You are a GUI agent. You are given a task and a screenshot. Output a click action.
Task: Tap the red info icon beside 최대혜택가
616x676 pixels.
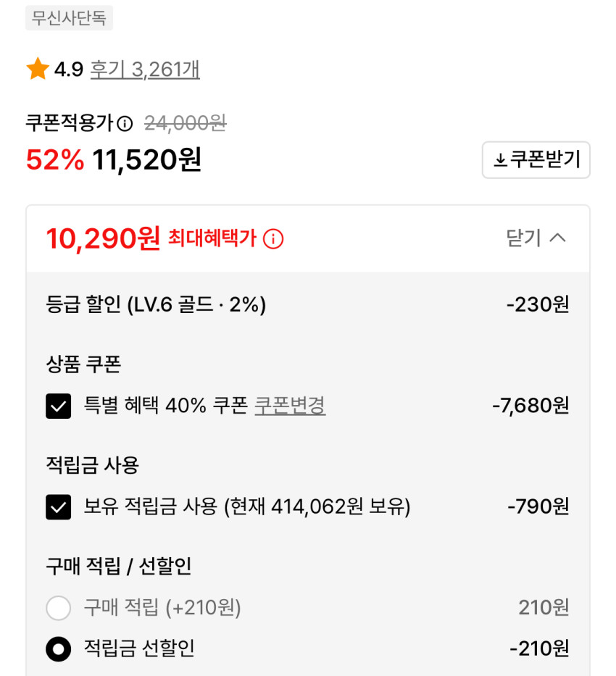(x=273, y=238)
